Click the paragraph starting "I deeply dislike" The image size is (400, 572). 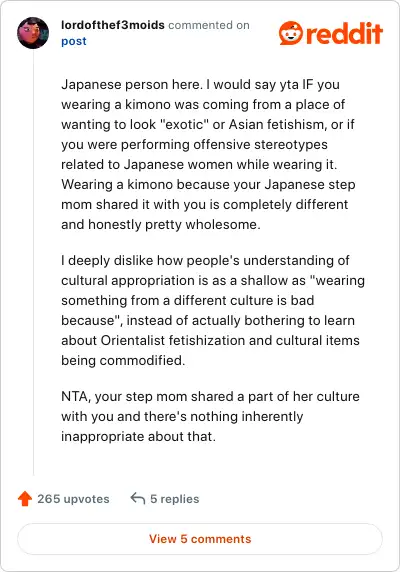[x=213, y=310]
